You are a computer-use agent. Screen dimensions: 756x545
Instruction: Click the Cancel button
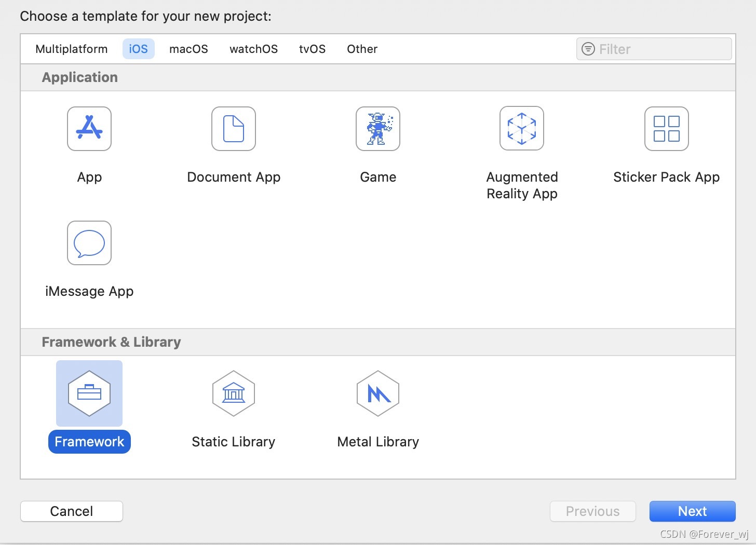tap(72, 511)
